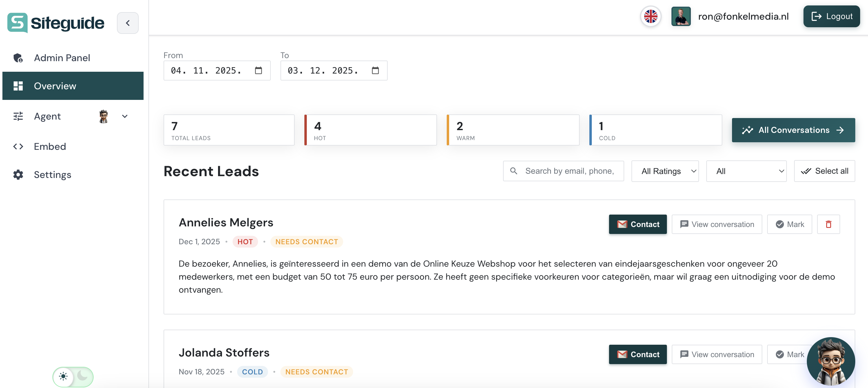Select the Overview dashboard icon
The height and width of the screenshot is (388, 868).
[x=18, y=86]
